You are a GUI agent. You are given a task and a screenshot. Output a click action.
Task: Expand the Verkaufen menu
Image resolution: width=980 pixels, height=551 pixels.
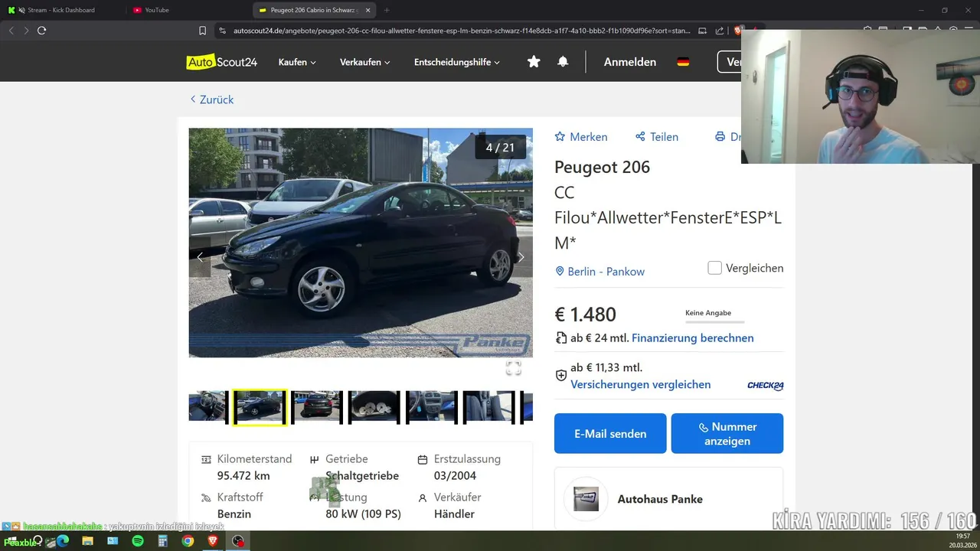pos(365,62)
